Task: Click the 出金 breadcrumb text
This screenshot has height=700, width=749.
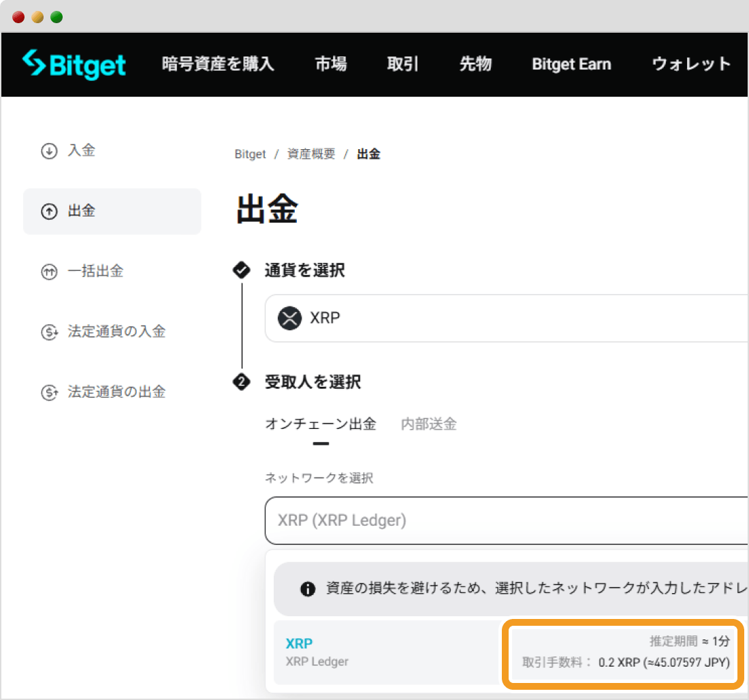Action: pos(368,154)
